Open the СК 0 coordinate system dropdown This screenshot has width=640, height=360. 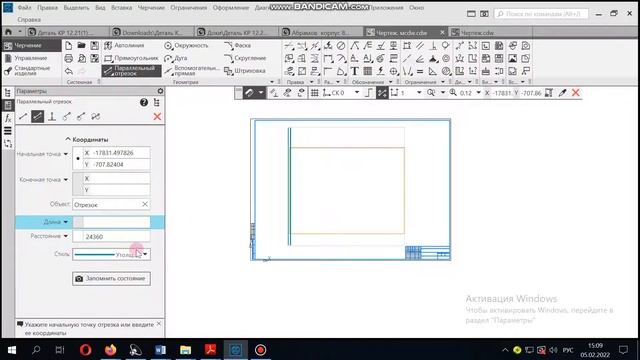tap(357, 93)
